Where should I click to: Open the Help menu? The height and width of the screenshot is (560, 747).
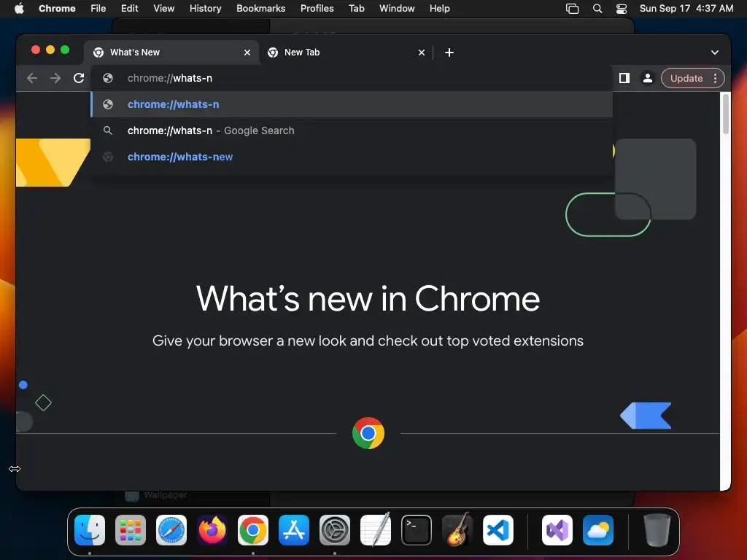point(439,9)
